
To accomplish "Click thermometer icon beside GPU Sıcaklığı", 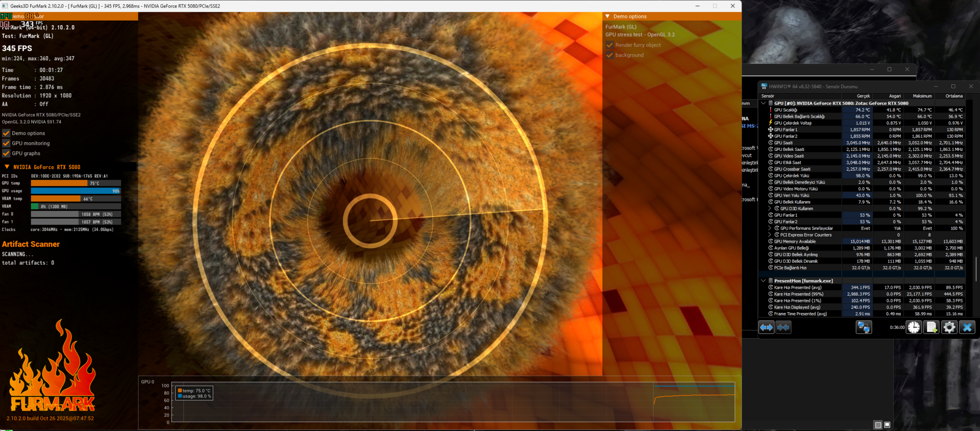I will 771,110.
